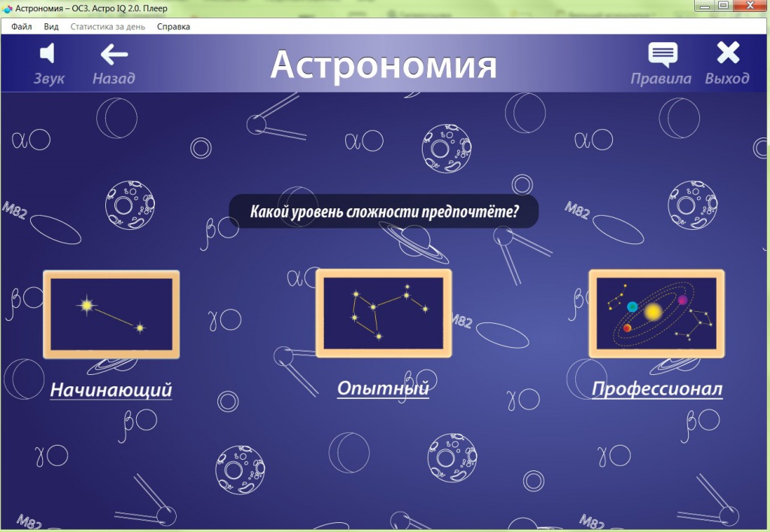
Task: Click the back arrow icon
Action: 114,54
